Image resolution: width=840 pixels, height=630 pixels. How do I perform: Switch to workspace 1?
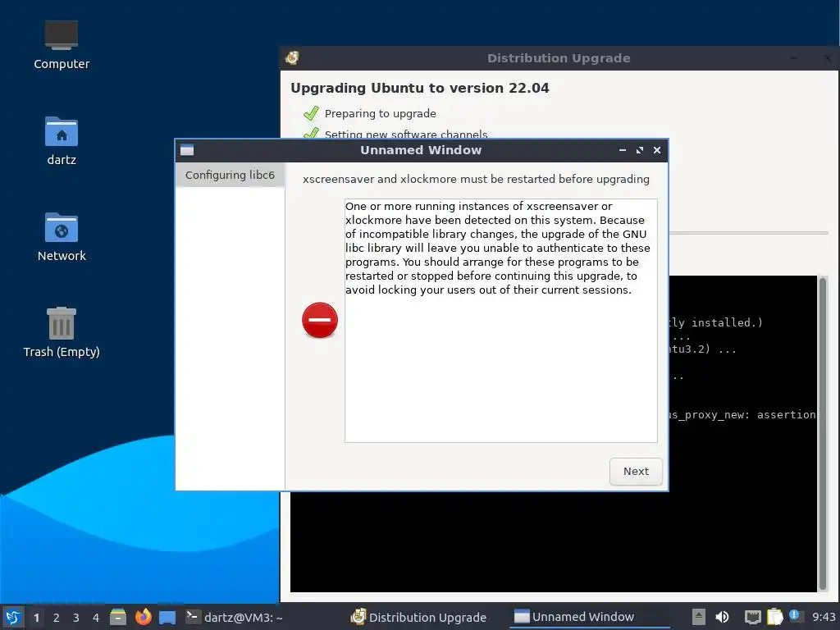point(36,618)
